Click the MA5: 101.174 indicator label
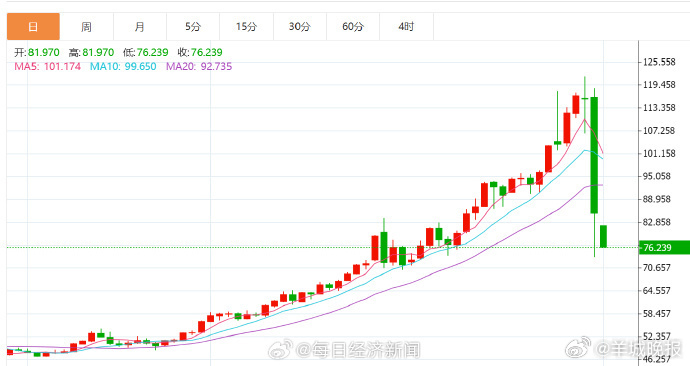The width and height of the screenshot is (690, 366). tap(48, 66)
